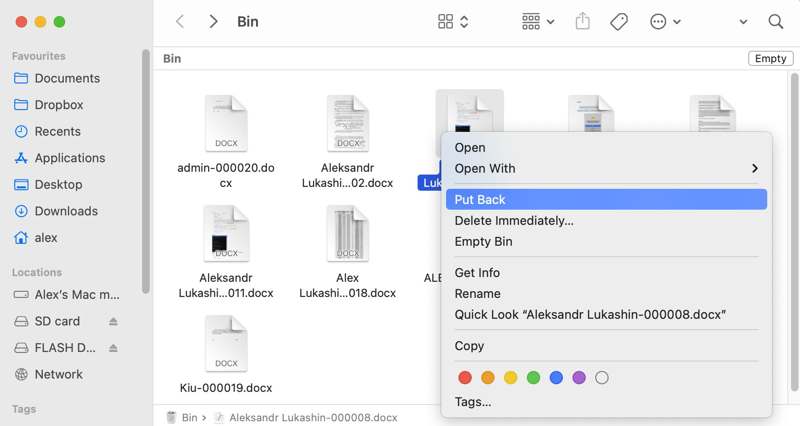800x426 pixels.
Task: Eject the FLASH drive
Action: 113,348
